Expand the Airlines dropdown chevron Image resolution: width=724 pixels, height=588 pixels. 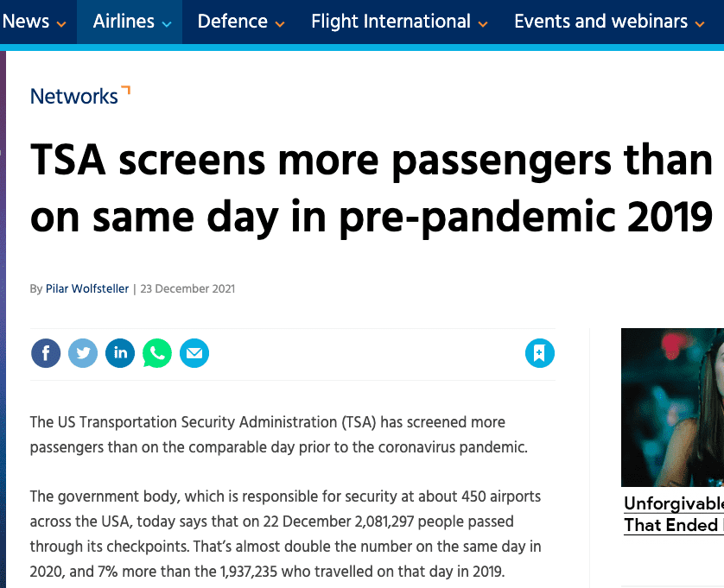pos(167,24)
